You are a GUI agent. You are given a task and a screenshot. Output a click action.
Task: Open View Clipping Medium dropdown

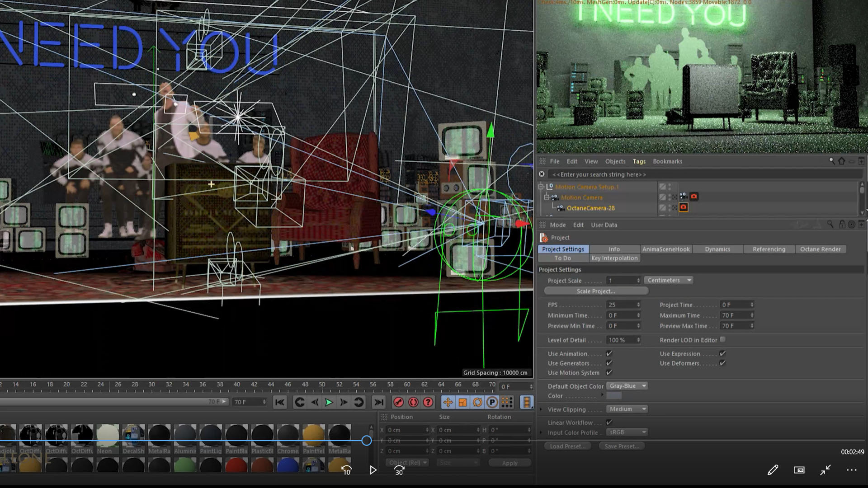coord(627,409)
